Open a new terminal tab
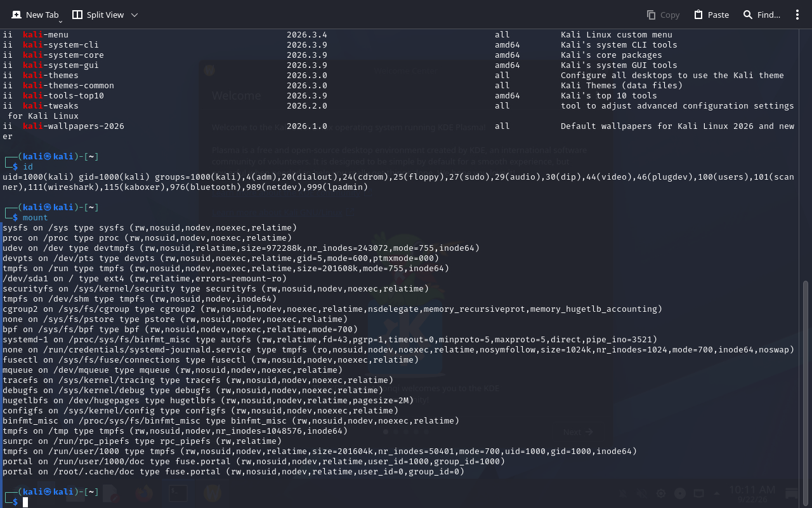812x508 pixels. pyautogui.click(x=35, y=15)
